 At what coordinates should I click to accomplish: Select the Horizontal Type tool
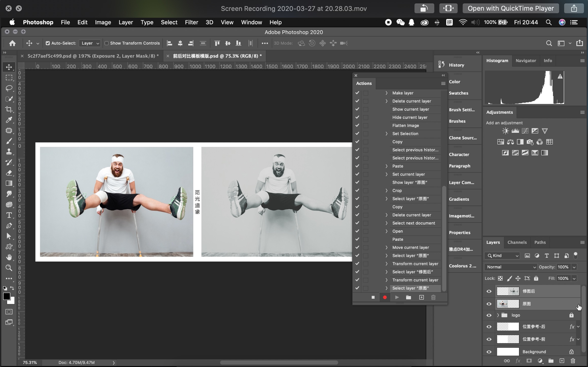(9, 215)
